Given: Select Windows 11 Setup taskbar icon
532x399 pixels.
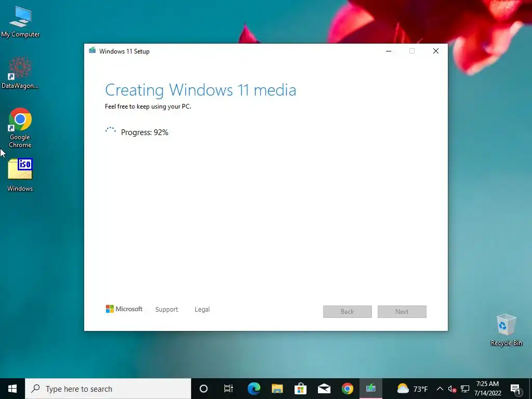Looking at the screenshot, I should click(x=370, y=389).
